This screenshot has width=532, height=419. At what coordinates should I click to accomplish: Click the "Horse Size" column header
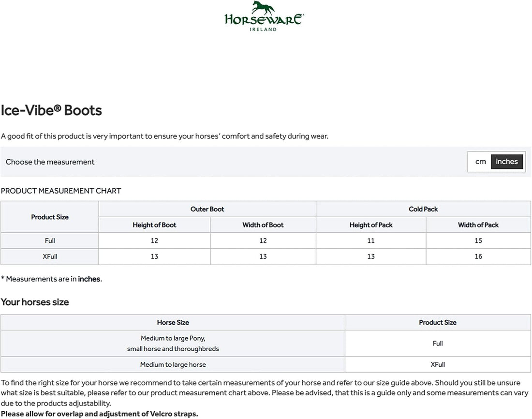coord(173,323)
